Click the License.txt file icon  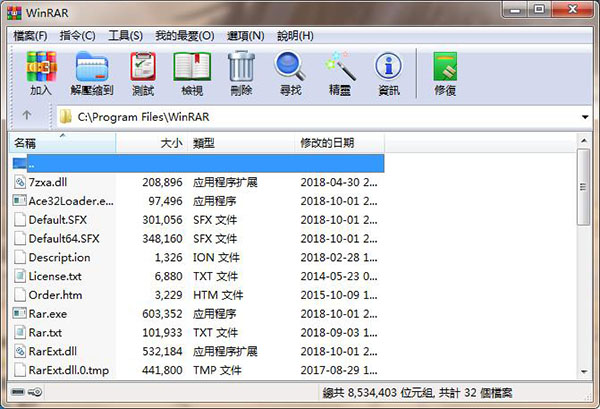tap(20, 276)
